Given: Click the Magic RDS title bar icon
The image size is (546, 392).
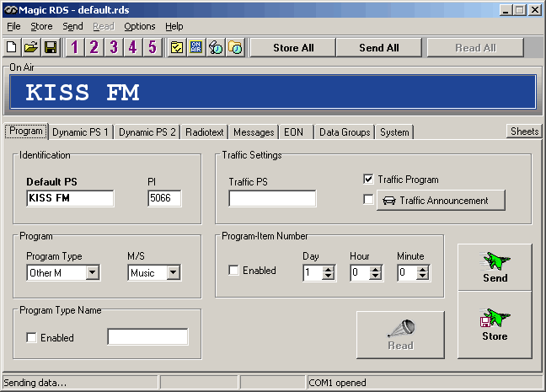Looking at the screenshot, I should 10,10.
